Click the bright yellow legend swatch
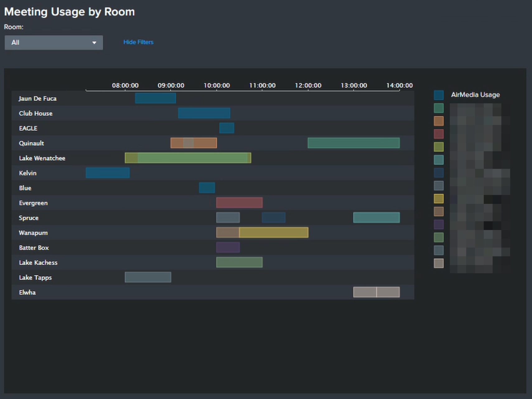The width and height of the screenshot is (532, 399). pyautogui.click(x=439, y=199)
